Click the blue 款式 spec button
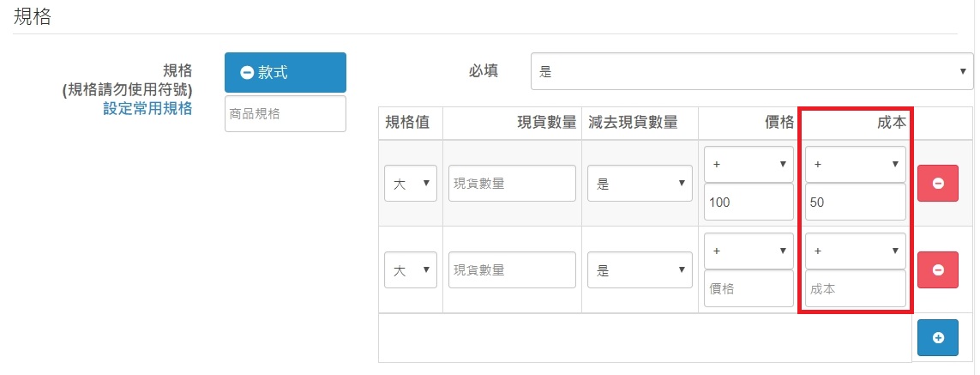The width and height of the screenshot is (980, 375). click(285, 73)
